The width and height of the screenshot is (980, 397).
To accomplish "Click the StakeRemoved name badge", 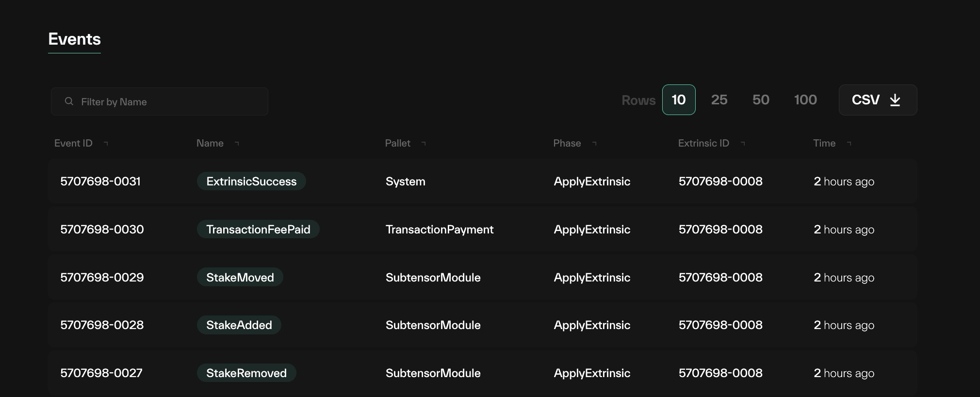I will click(x=246, y=373).
